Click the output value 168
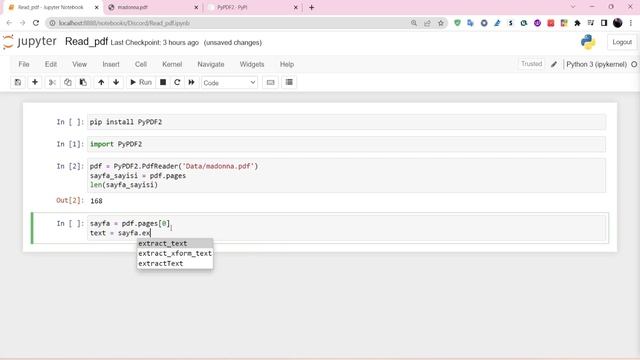Screen dimensions: 640x360 [x=96, y=201]
